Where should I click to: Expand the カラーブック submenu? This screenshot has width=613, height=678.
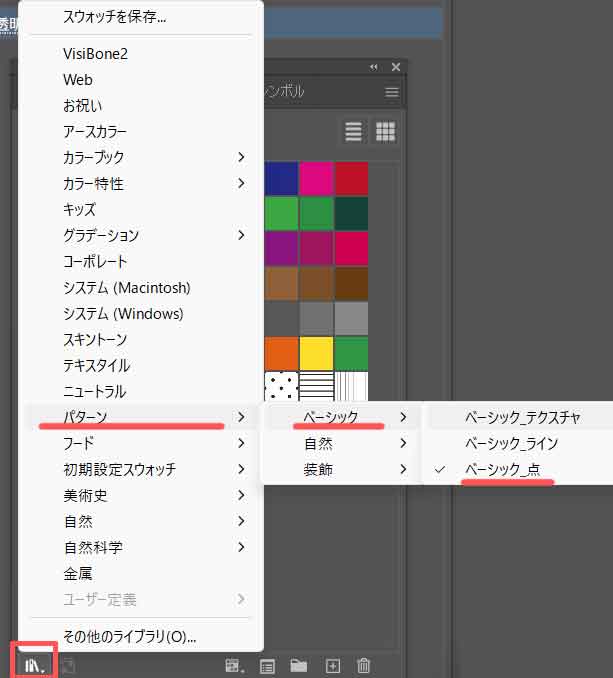(x=141, y=157)
